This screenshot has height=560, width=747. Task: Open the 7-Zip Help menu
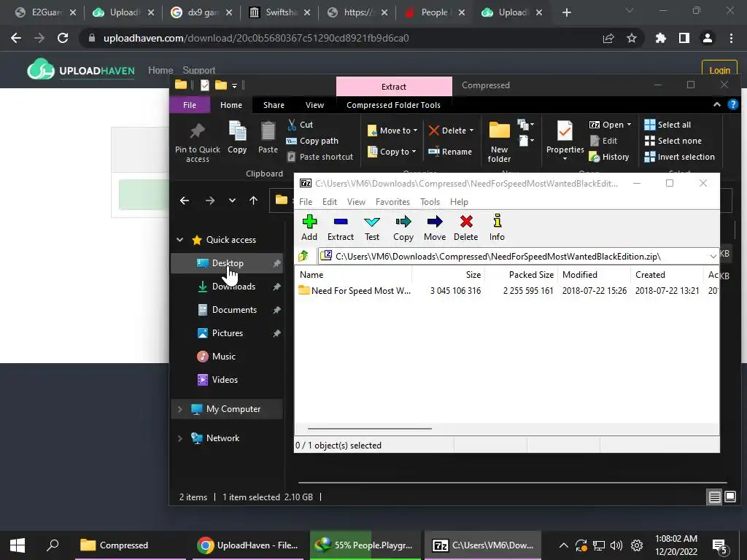(x=460, y=202)
